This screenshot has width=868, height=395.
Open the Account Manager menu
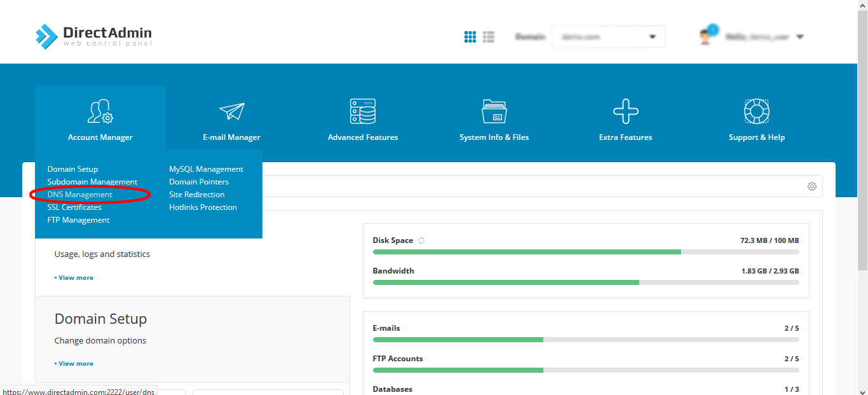100,118
